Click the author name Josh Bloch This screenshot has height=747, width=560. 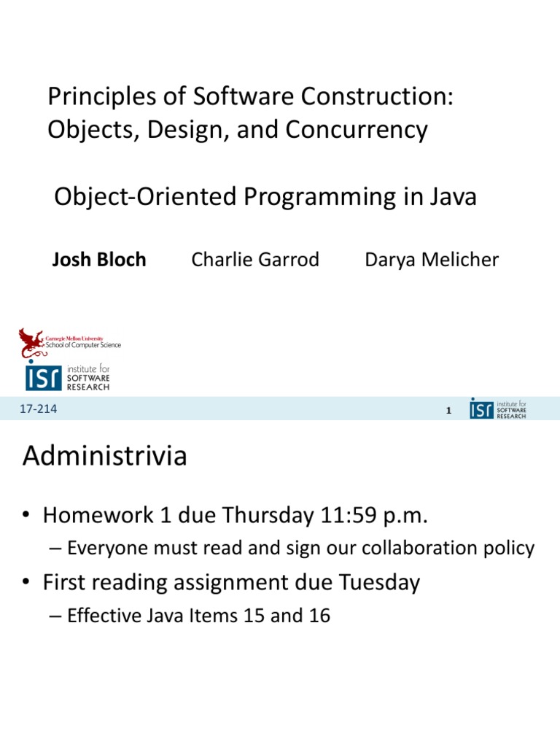[x=99, y=260]
